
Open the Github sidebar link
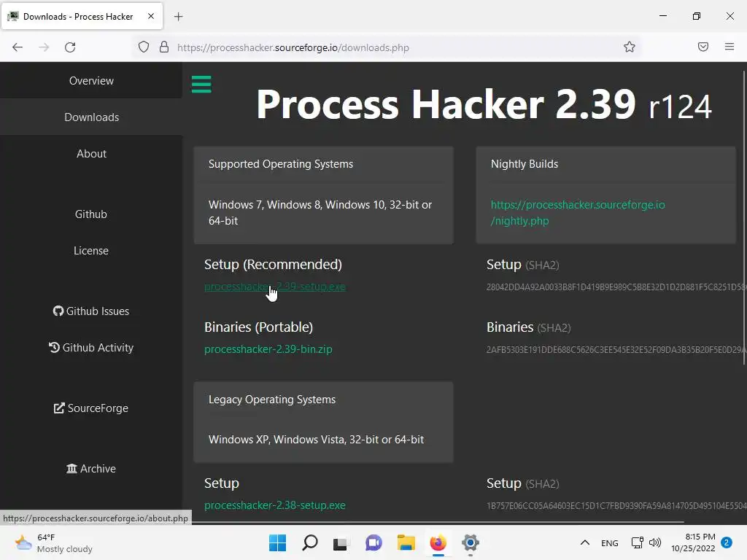pyautogui.click(x=91, y=214)
